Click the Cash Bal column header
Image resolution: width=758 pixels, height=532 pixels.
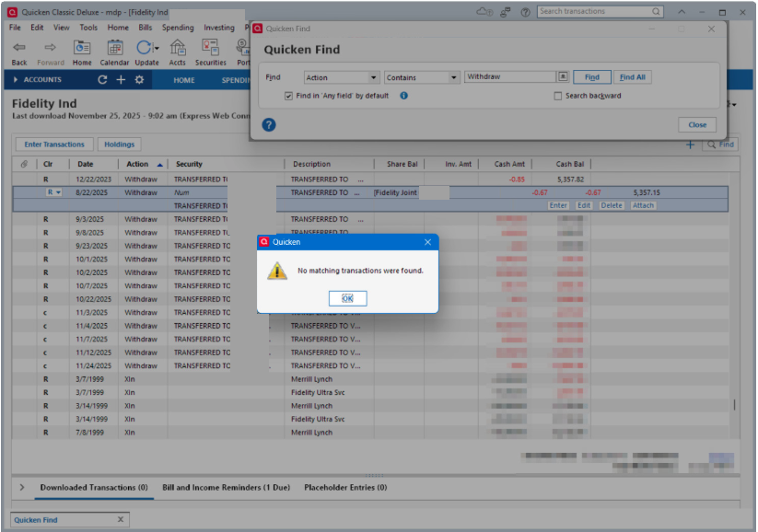pos(569,164)
